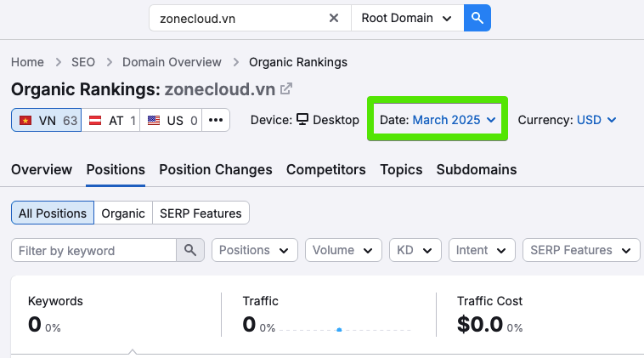Expand the SERP Features filter dropdown
Screen dimensions: 644x358
coord(581,250)
